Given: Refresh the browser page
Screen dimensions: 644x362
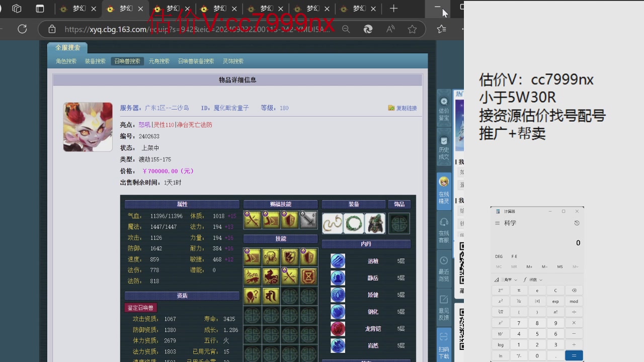Looking at the screenshot, I should click(22, 29).
